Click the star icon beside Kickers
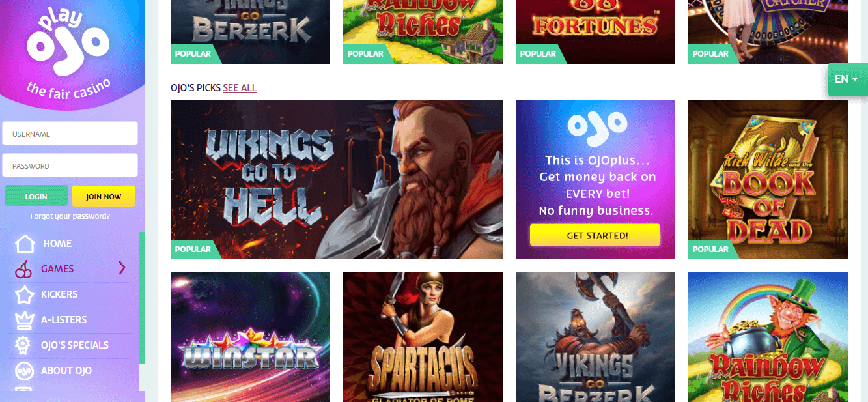 [25, 294]
